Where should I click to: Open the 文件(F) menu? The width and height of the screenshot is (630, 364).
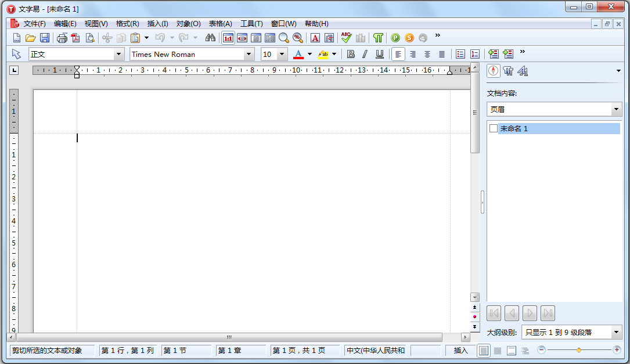pos(35,24)
